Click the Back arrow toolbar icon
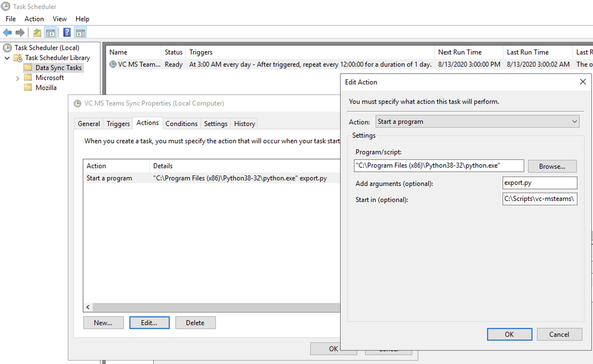 click(7, 33)
